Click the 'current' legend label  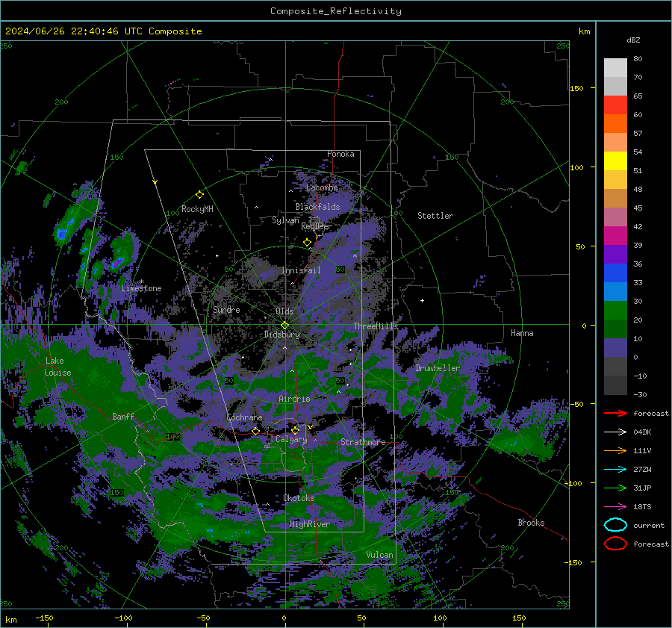click(x=648, y=526)
